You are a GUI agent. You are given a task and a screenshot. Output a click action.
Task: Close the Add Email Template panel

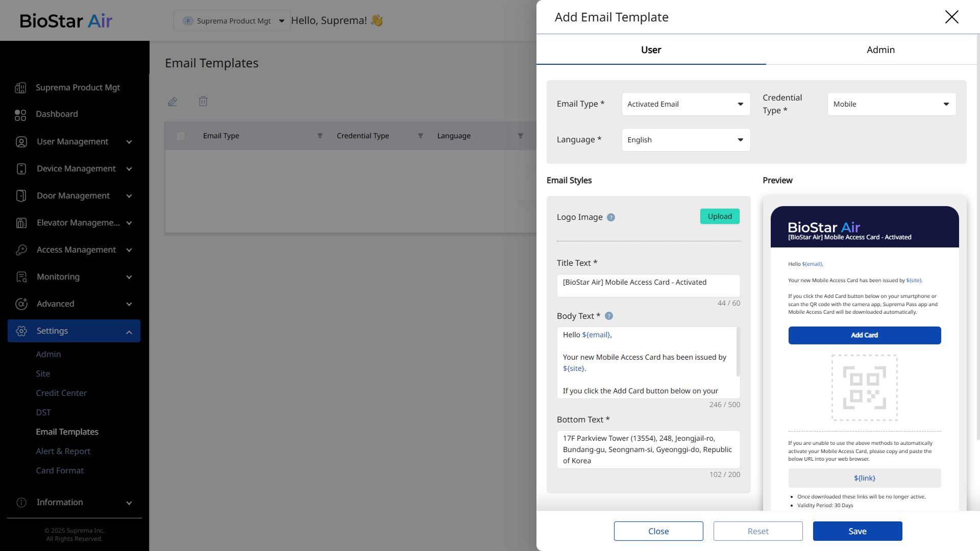(951, 17)
